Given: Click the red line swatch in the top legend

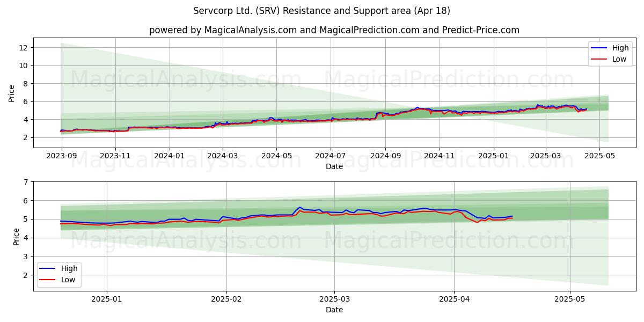Looking at the screenshot, I should tap(599, 60).
